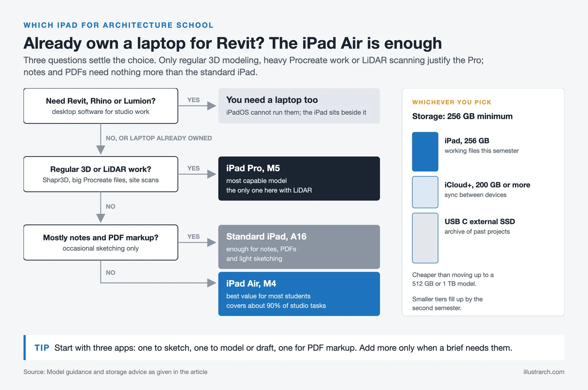Click 'sync between devices' caption
The width and height of the screenshot is (588, 390).
pos(476,195)
